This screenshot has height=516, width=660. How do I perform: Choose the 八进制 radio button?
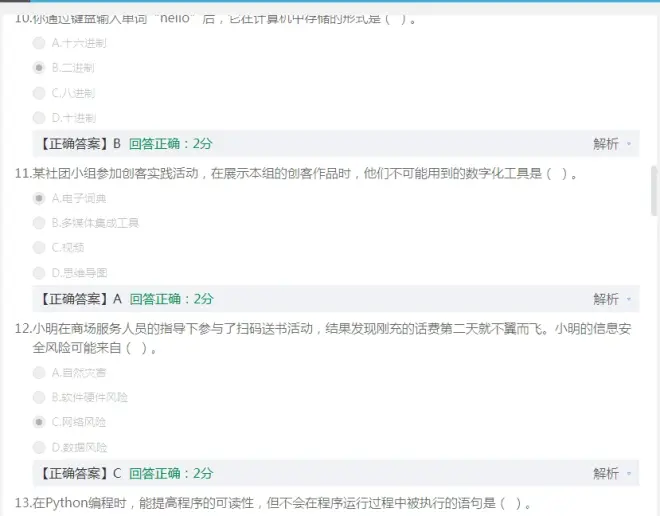[x=39, y=93]
